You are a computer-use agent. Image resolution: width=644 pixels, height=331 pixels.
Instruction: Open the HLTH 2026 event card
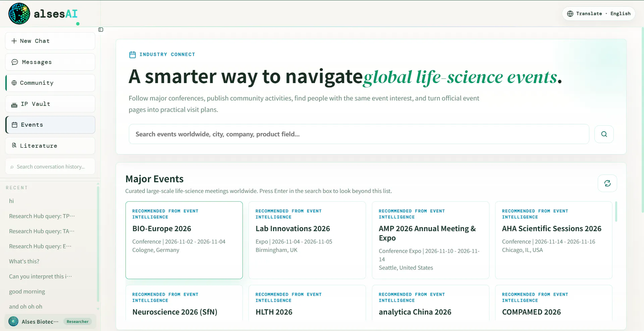pos(307,303)
